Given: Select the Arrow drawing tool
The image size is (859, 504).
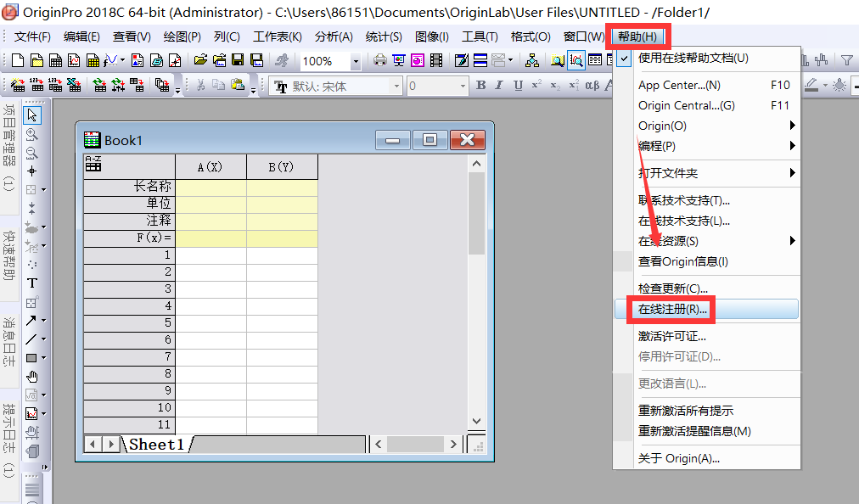Looking at the screenshot, I should (31, 321).
